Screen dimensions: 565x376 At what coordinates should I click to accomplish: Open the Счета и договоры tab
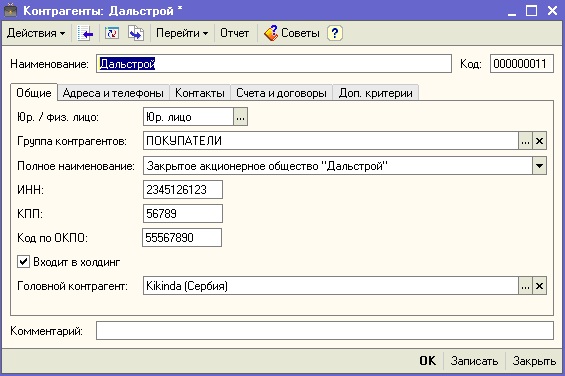click(281, 93)
